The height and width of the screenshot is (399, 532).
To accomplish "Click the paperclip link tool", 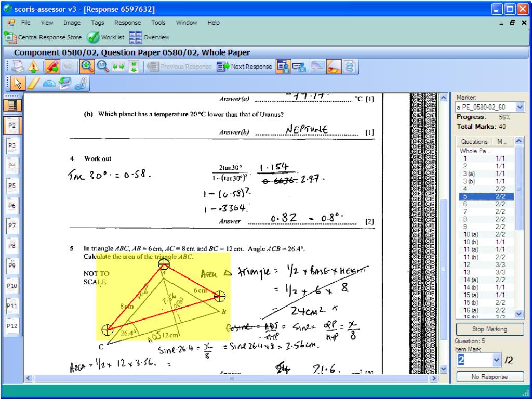I will 81,84.
